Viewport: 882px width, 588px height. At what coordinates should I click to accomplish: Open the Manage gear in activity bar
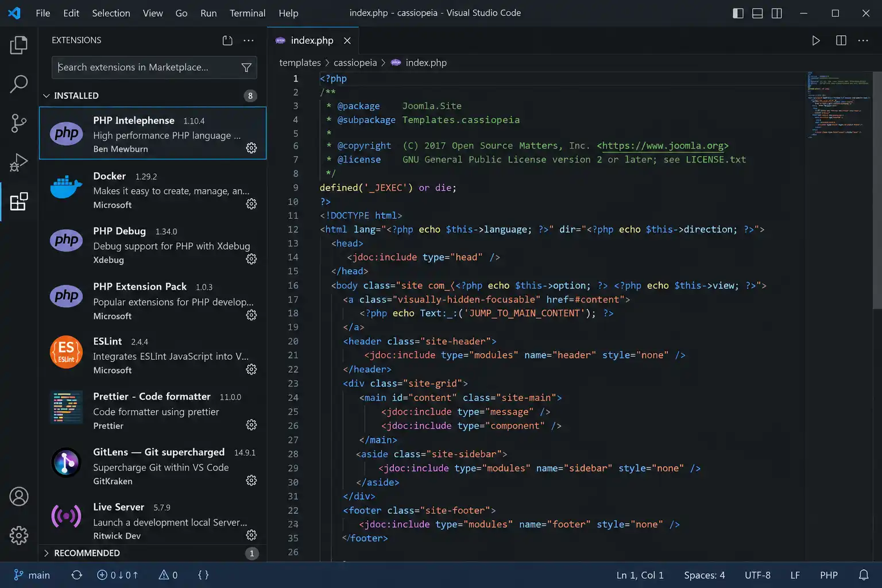[x=18, y=535]
